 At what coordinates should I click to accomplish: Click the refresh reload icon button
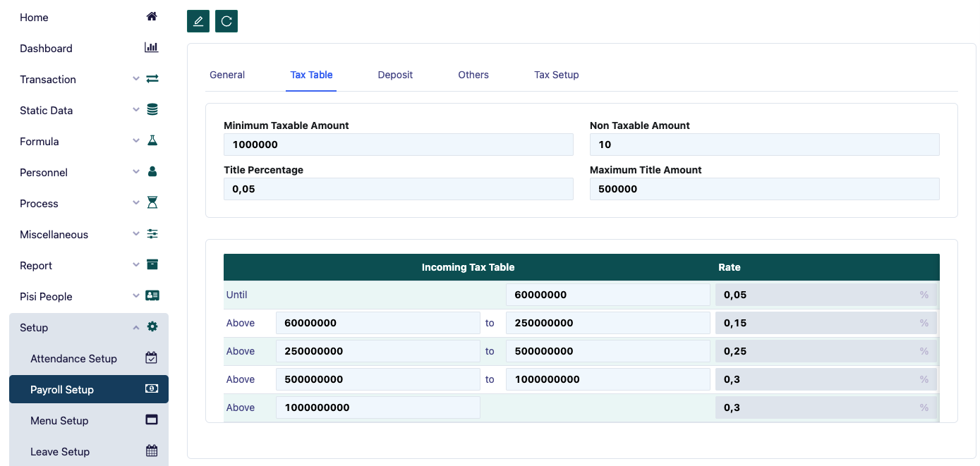click(x=226, y=21)
